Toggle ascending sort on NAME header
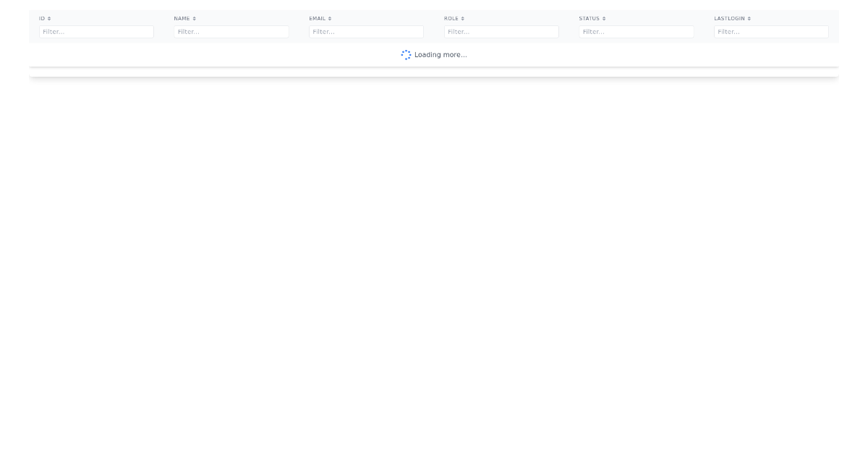 coord(192,18)
